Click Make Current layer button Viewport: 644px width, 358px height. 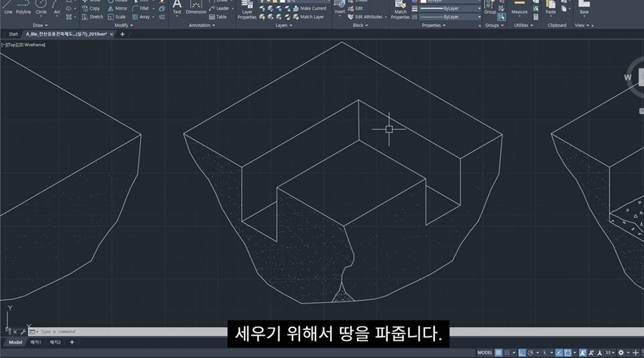point(310,8)
